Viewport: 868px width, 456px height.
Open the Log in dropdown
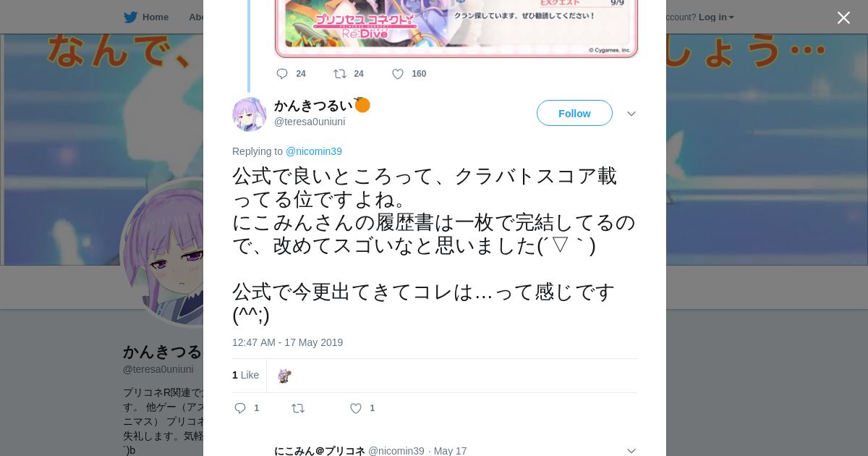(716, 17)
